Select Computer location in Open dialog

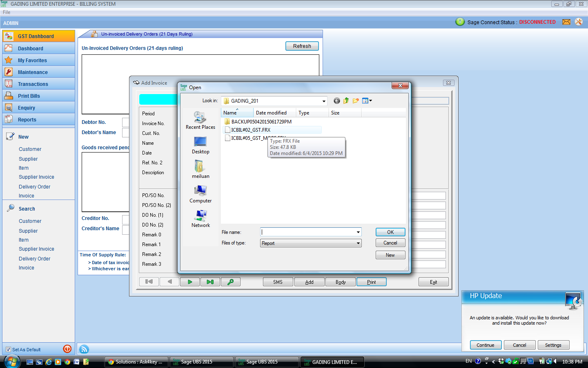pyautogui.click(x=200, y=194)
